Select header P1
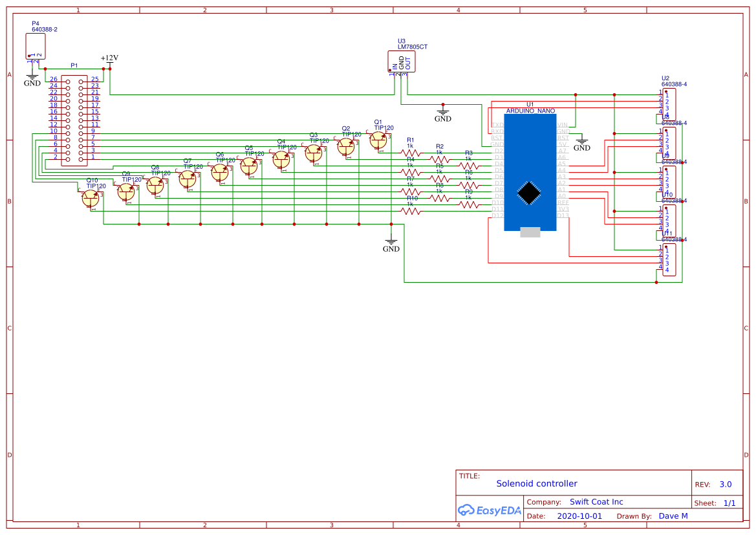Image resolution: width=756 pixels, height=535 pixels. pos(74,120)
